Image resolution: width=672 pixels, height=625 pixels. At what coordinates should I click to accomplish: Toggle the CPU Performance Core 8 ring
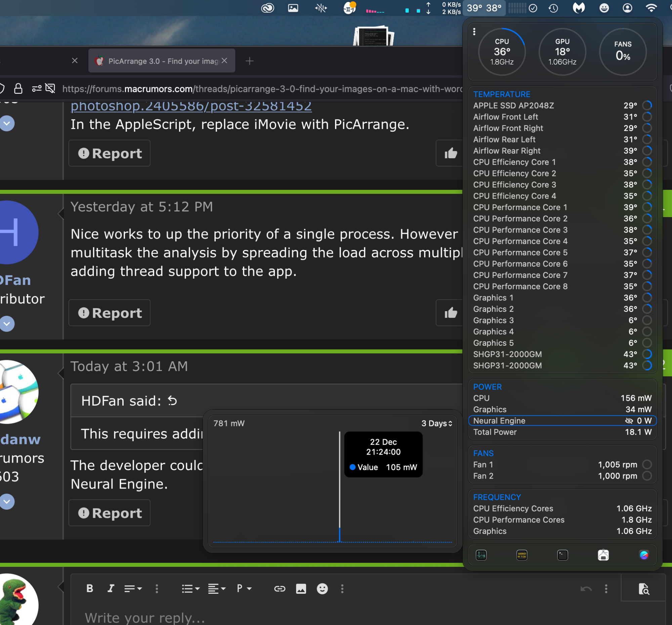click(647, 286)
